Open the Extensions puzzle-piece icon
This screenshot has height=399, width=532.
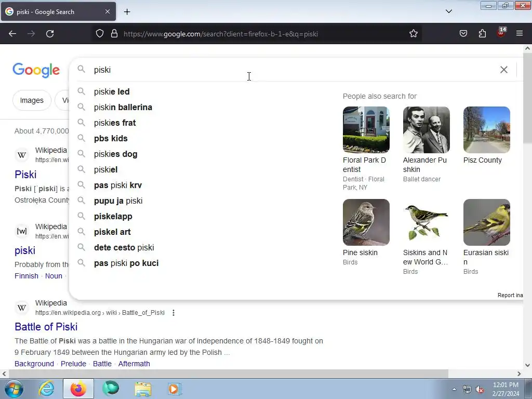[482, 33]
